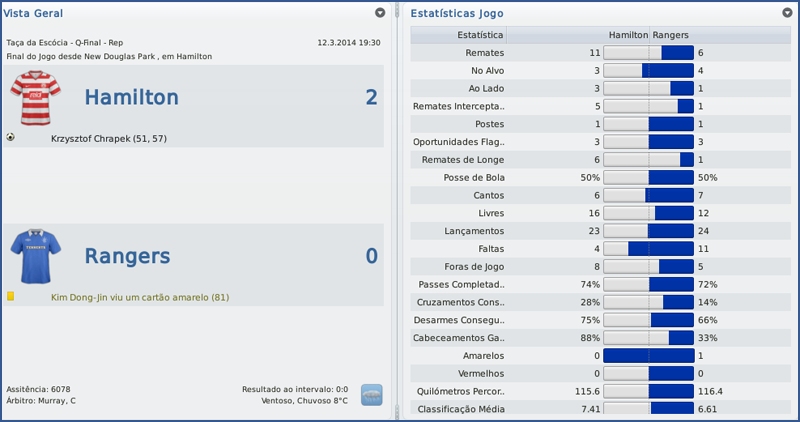Expand the Estatísticas Jogo panel menu arrow
Screen dimensions: 800x422
pyautogui.click(x=788, y=13)
